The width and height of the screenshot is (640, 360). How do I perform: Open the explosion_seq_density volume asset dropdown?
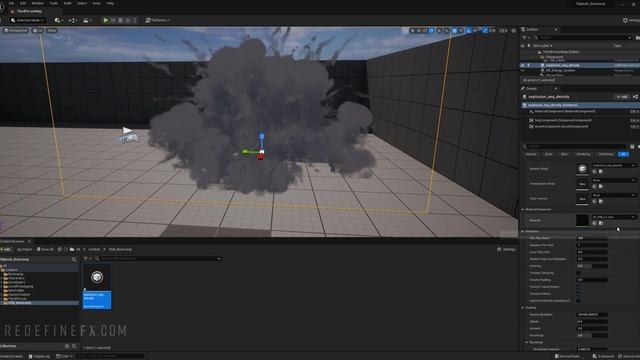(x=614, y=165)
